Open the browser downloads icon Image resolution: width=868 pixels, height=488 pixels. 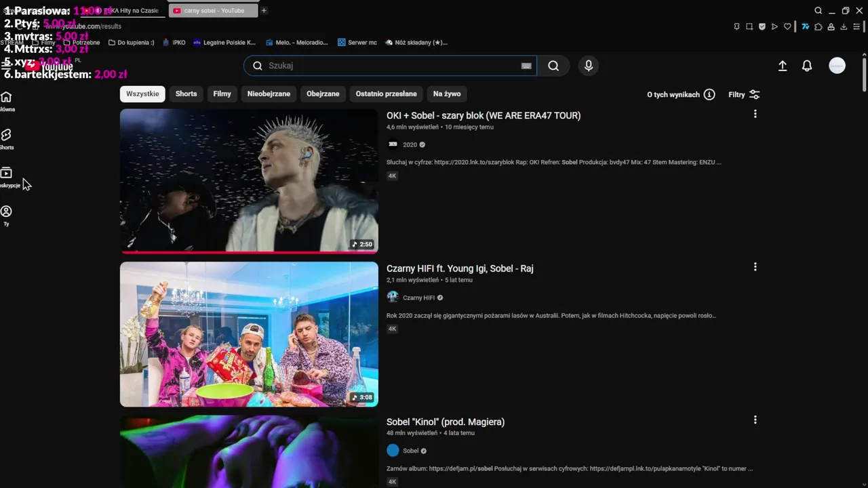tap(844, 26)
